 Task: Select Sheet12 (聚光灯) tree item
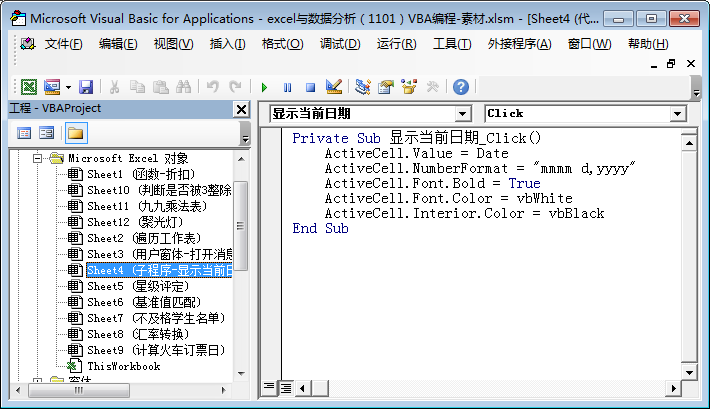pyautogui.click(x=135, y=222)
